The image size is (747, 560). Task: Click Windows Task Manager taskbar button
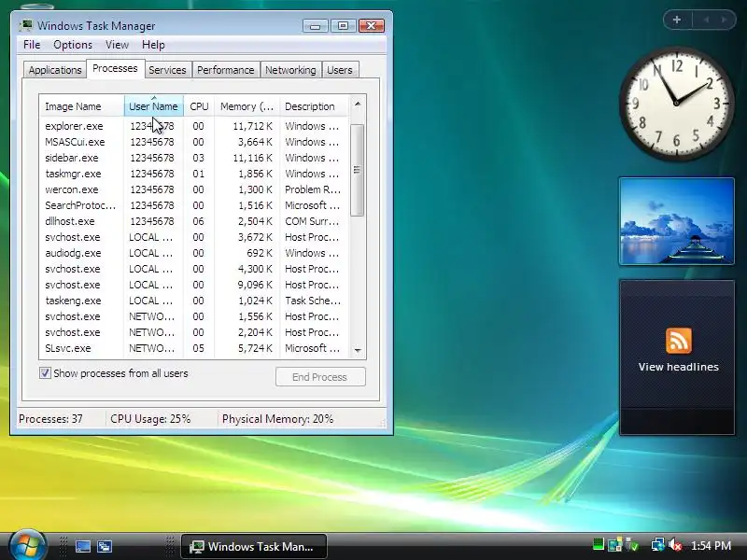point(254,546)
